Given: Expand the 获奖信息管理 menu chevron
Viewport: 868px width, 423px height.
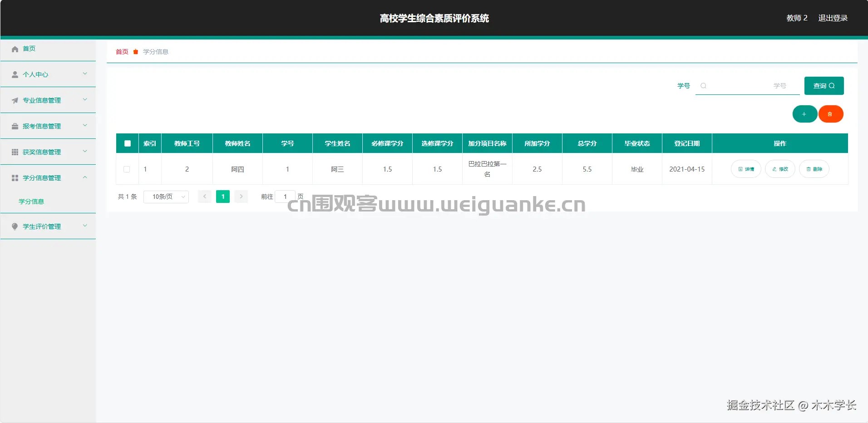Looking at the screenshot, I should pos(85,151).
